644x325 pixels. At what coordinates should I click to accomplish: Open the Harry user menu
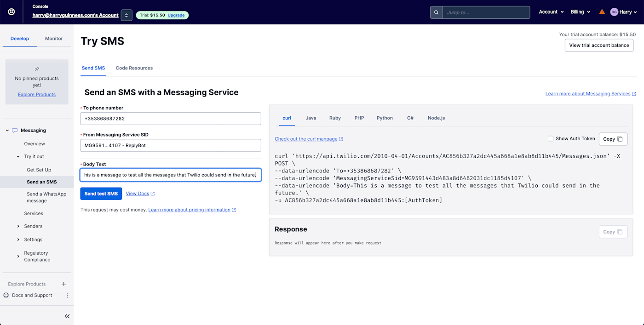[628, 12]
